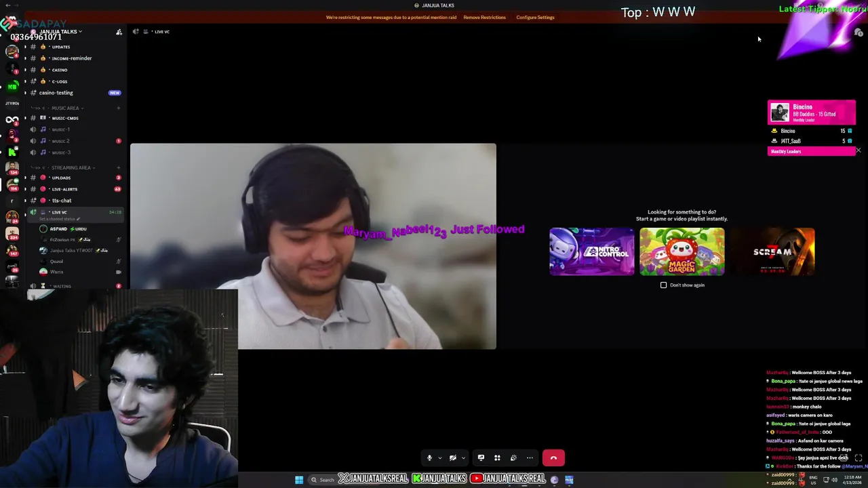Select Bincino row in leaderboard
This screenshot has height=488, width=868.
[x=811, y=131]
